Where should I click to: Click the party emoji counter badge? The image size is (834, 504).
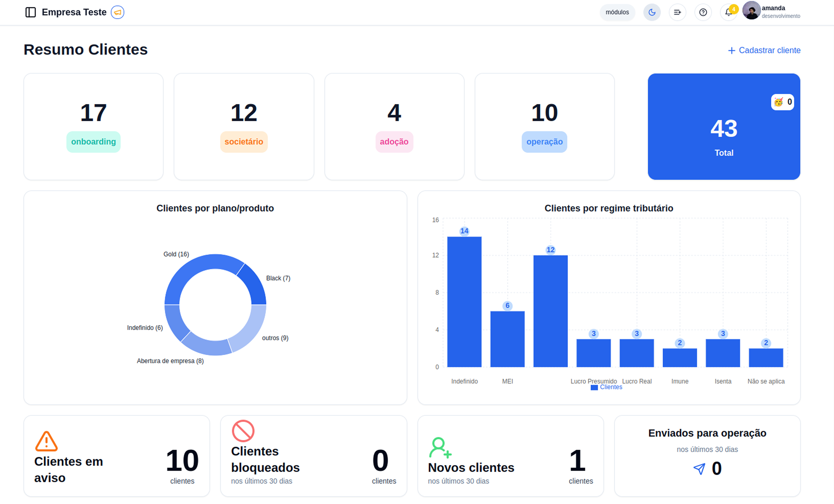783,102
